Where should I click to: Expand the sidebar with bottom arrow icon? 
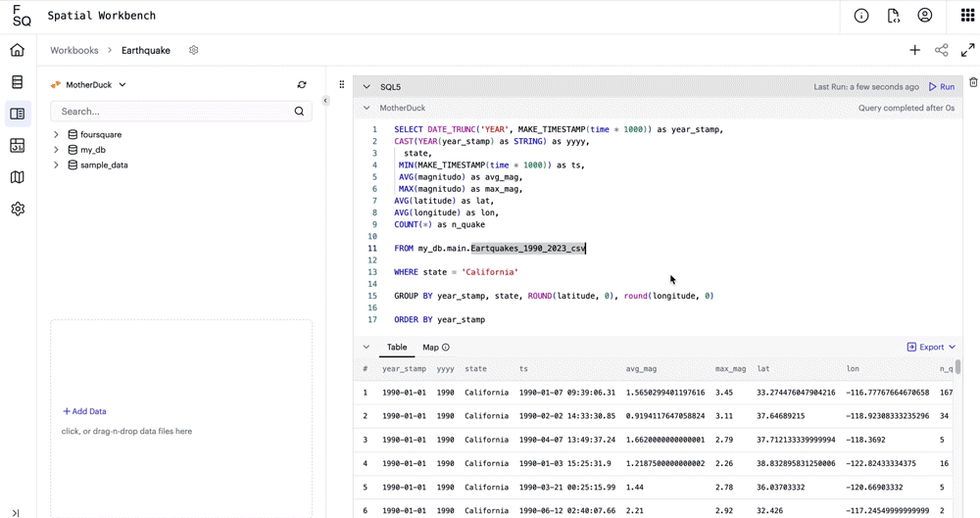click(16, 513)
